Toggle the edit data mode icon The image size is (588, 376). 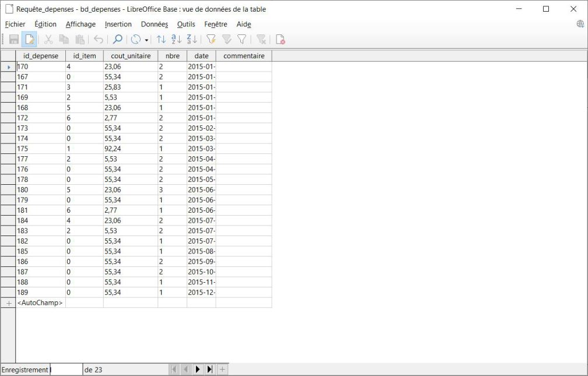pos(29,40)
